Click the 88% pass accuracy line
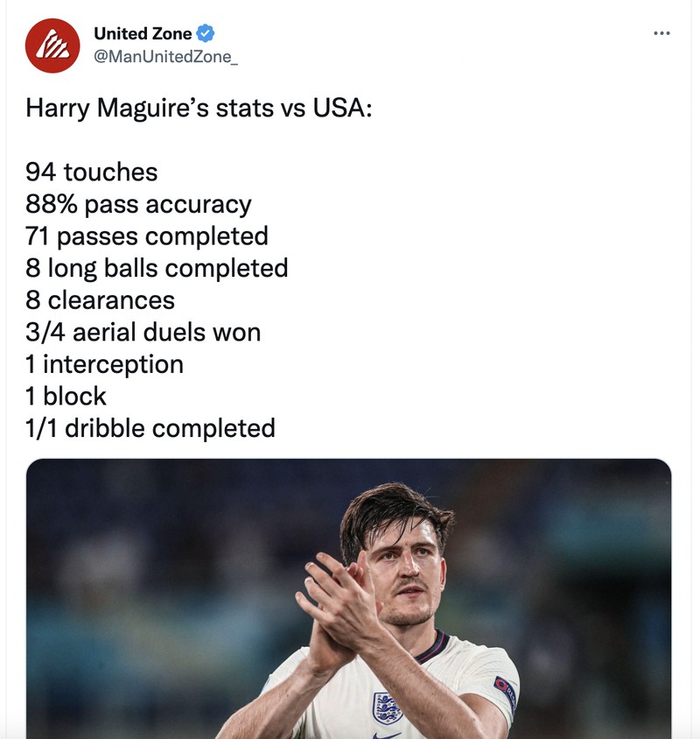The width and height of the screenshot is (700, 739). [x=137, y=204]
